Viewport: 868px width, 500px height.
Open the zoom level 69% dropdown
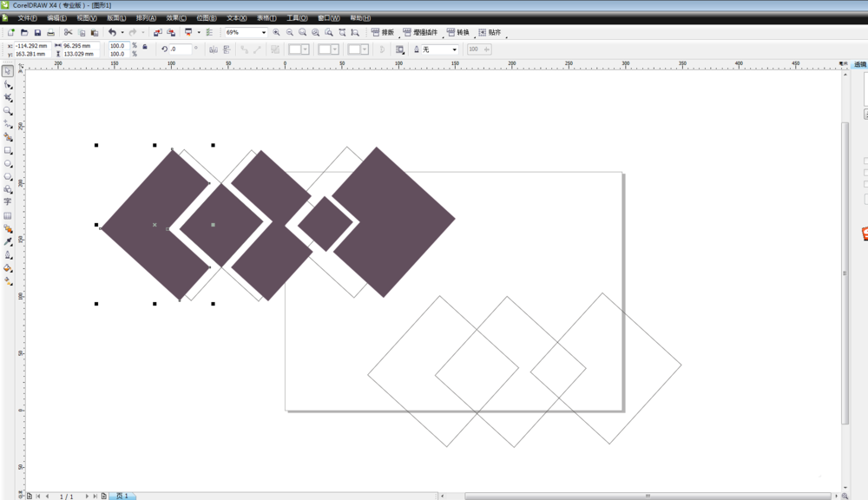point(264,33)
